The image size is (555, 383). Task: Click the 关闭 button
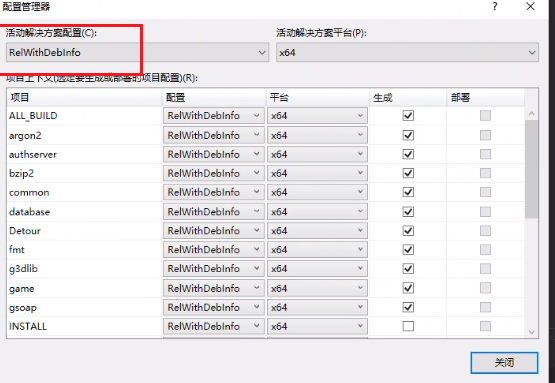click(x=504, y=362)
